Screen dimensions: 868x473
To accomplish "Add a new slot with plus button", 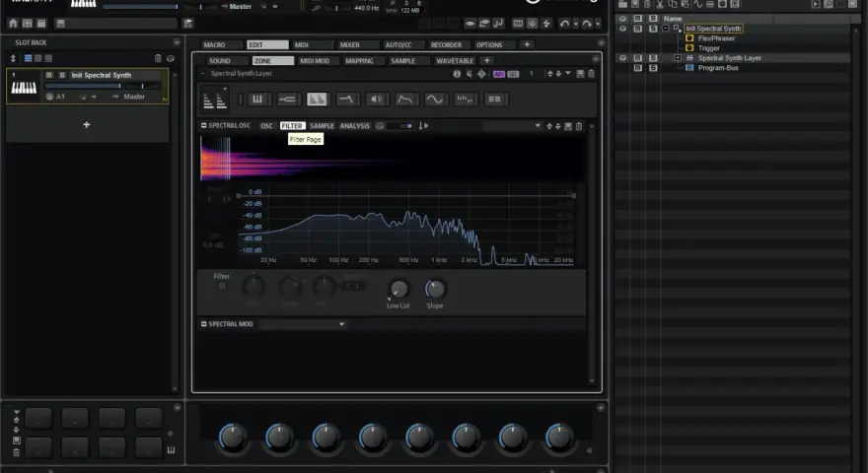I will [87, 124].
